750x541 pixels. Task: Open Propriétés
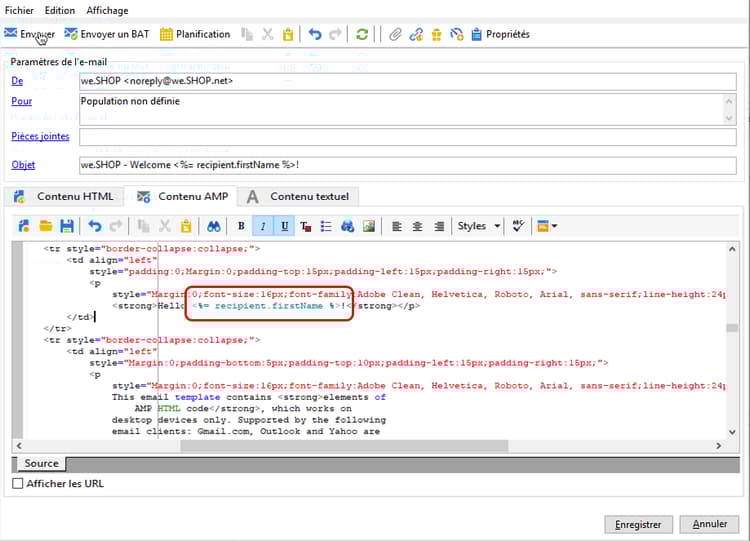(500, 34)
